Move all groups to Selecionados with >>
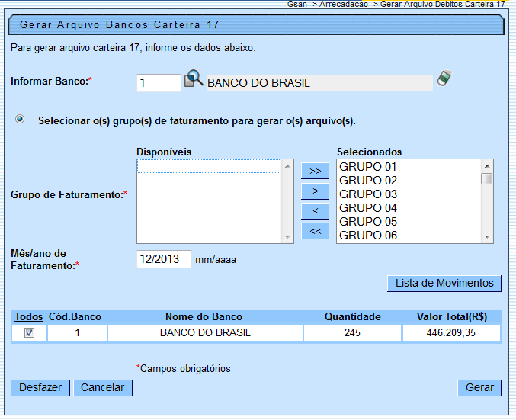Viewport: 516px width, 420px height. [x=315, y=170]
